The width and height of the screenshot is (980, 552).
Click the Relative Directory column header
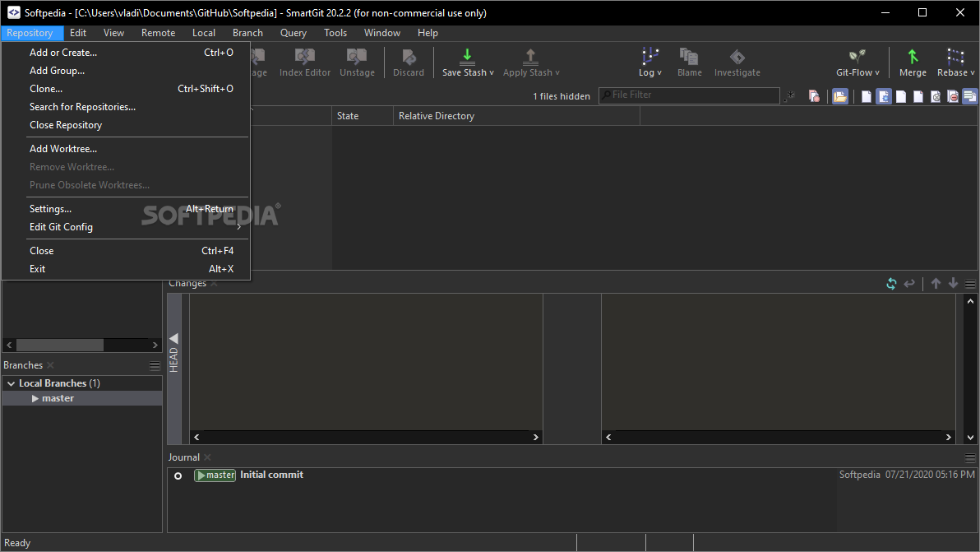coord(516,116)
